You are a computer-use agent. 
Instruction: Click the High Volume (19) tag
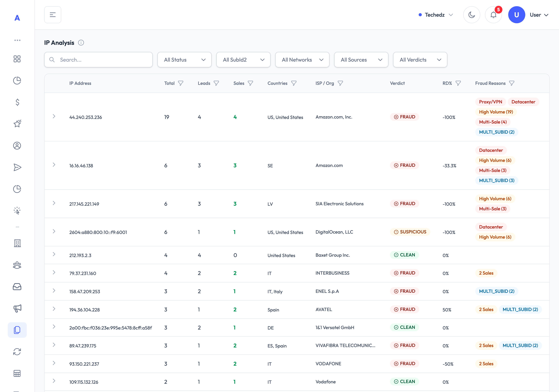496,112
